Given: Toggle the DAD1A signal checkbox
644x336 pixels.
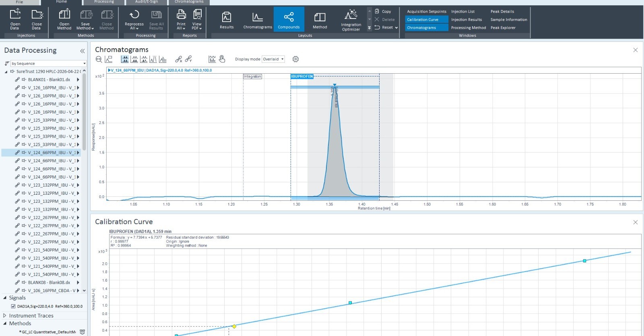Looking at the screenshot, I should coord(13,306).
